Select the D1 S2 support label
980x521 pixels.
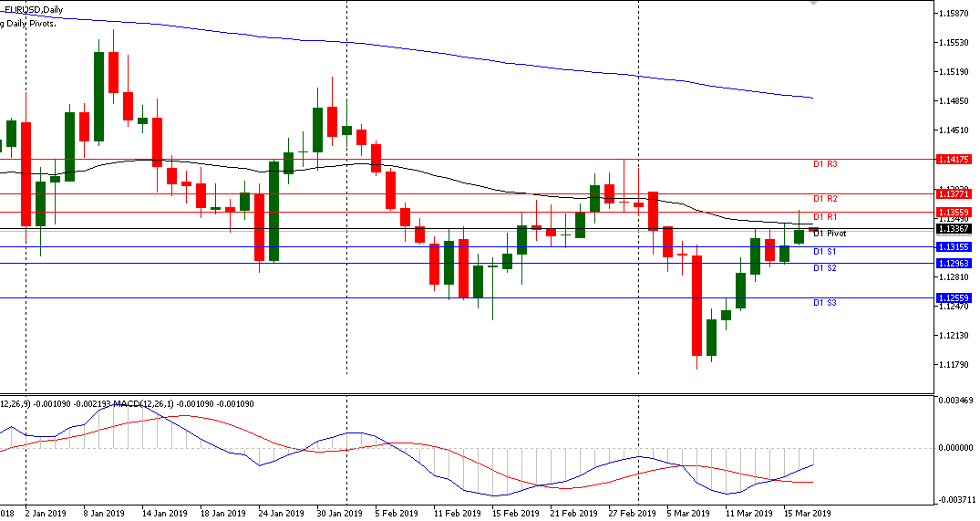(825, 268)
